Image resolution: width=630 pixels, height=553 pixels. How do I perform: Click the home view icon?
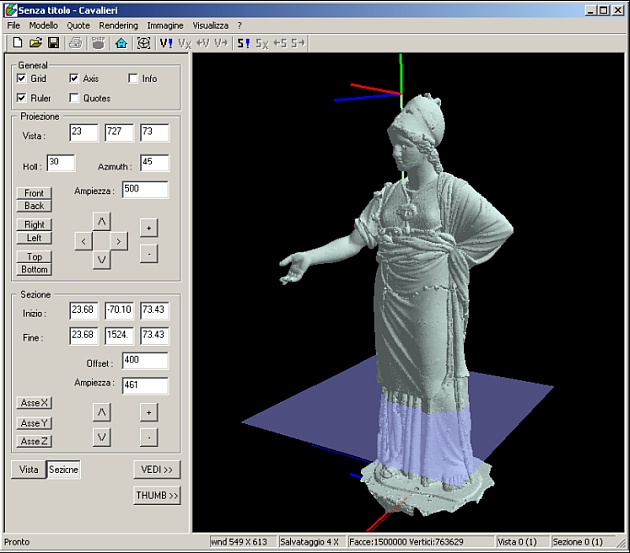[121, 43]
